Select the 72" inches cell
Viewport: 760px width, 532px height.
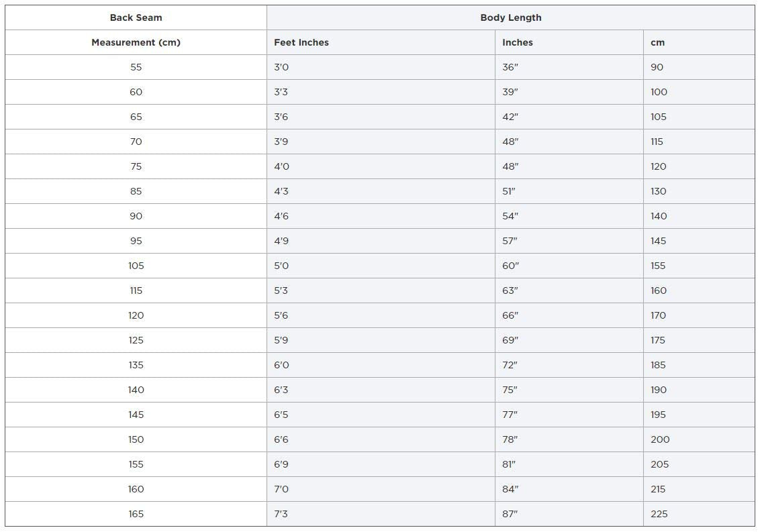569,365
